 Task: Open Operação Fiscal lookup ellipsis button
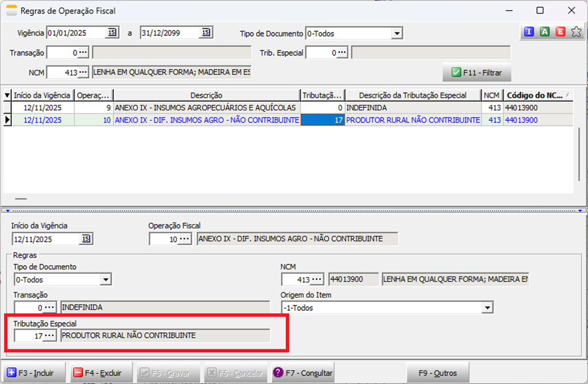pyautogui.click(x=184, y=239)
